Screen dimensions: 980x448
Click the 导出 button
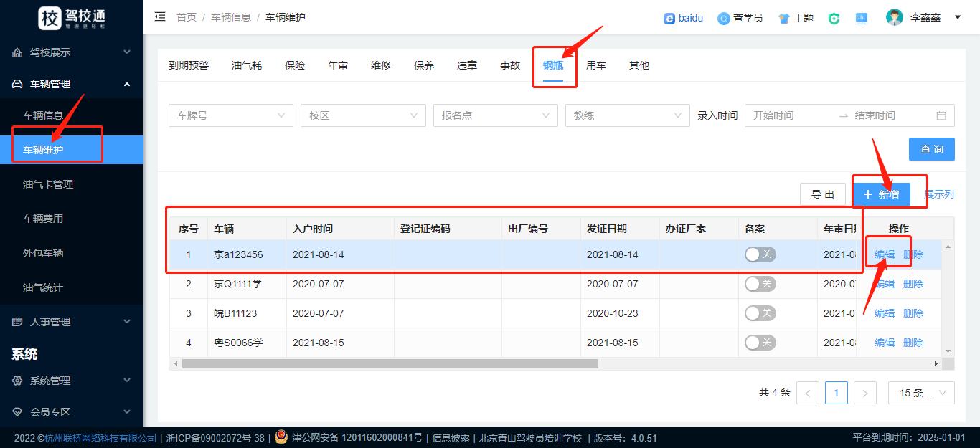click(x=823, y=194)
